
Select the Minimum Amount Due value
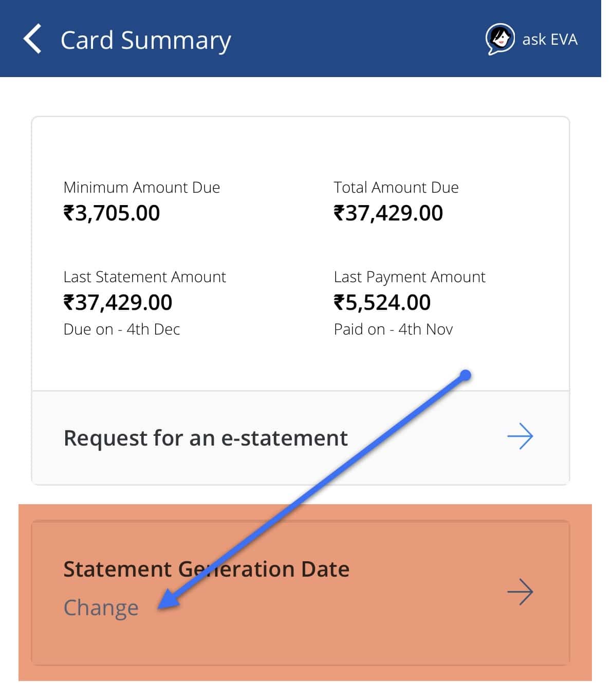[112, 213]
